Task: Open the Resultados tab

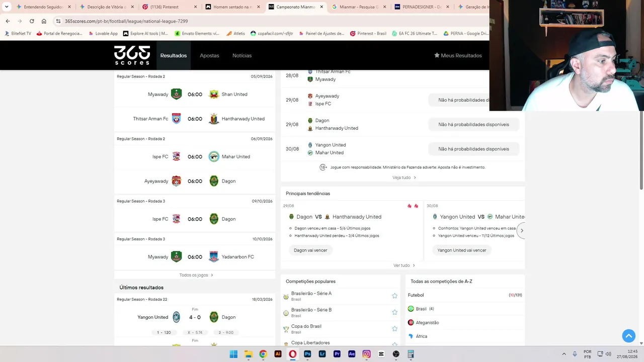Action: click(174, 55)
